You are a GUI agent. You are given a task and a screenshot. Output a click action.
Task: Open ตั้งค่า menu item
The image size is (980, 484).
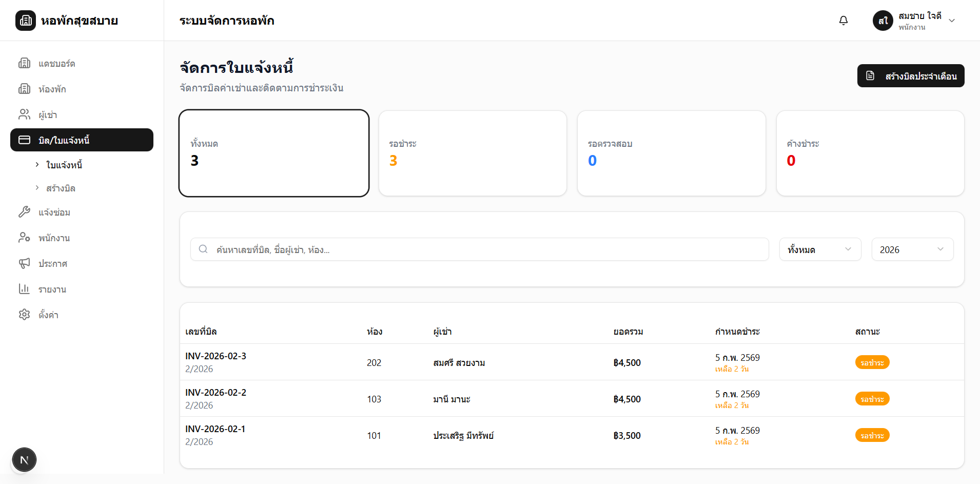(82, 315)
